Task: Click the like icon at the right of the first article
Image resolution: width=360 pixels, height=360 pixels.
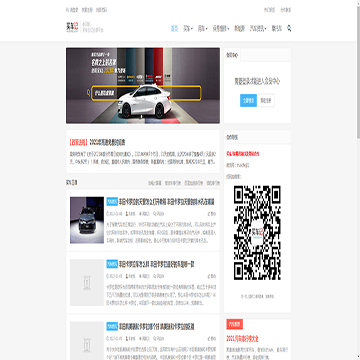Action: click(x=210, y=214)
